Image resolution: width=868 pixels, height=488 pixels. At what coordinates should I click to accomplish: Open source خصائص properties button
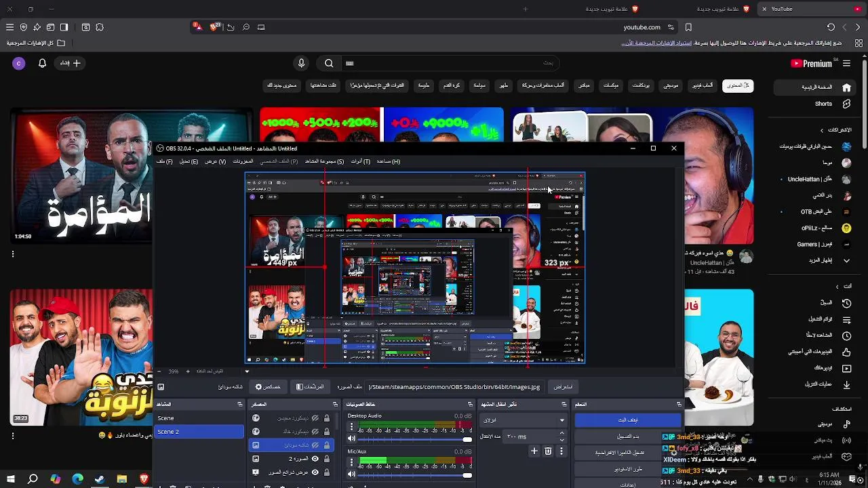[x=267, y=387]
